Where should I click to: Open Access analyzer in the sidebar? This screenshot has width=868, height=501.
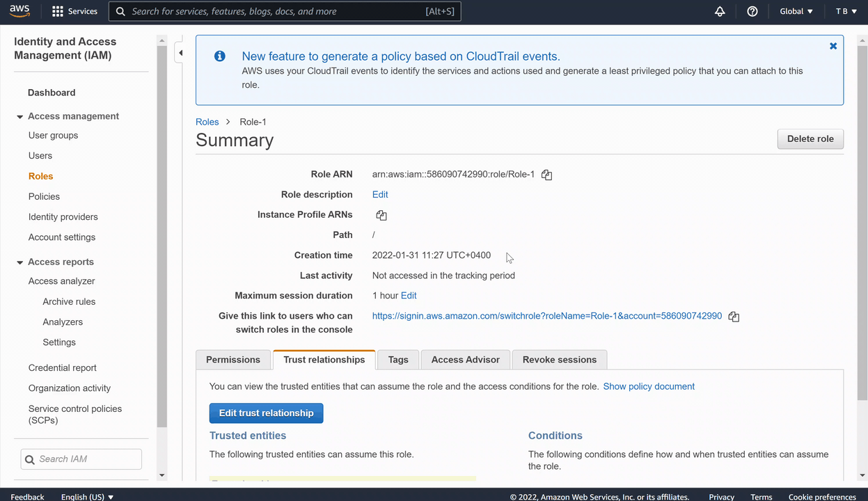tap(62, 281)
